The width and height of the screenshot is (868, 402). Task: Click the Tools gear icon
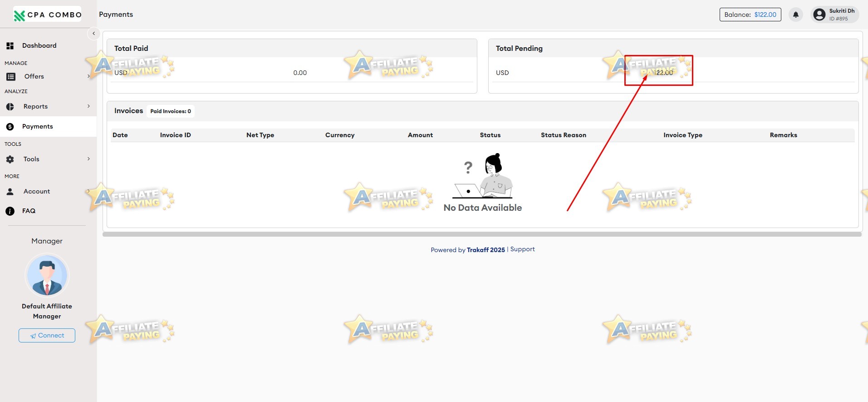click(10, 159)
